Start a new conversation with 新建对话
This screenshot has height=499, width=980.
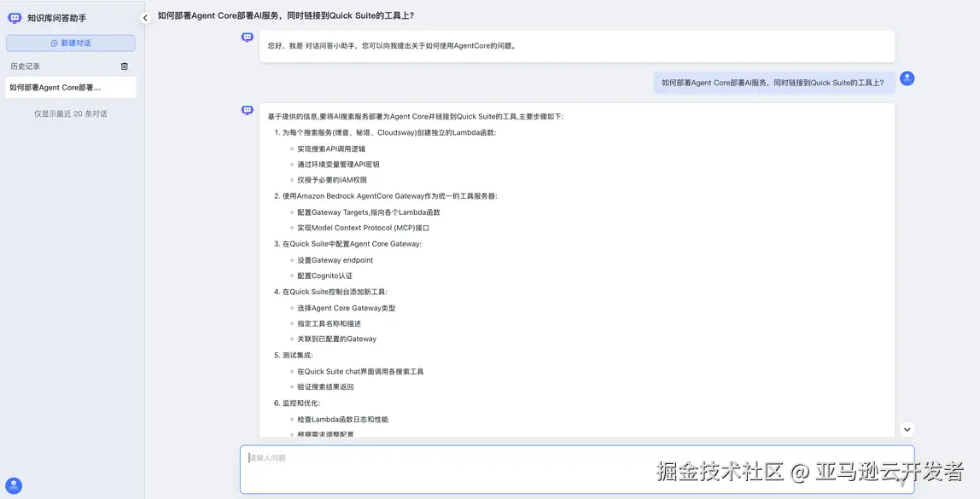point(71,44)
